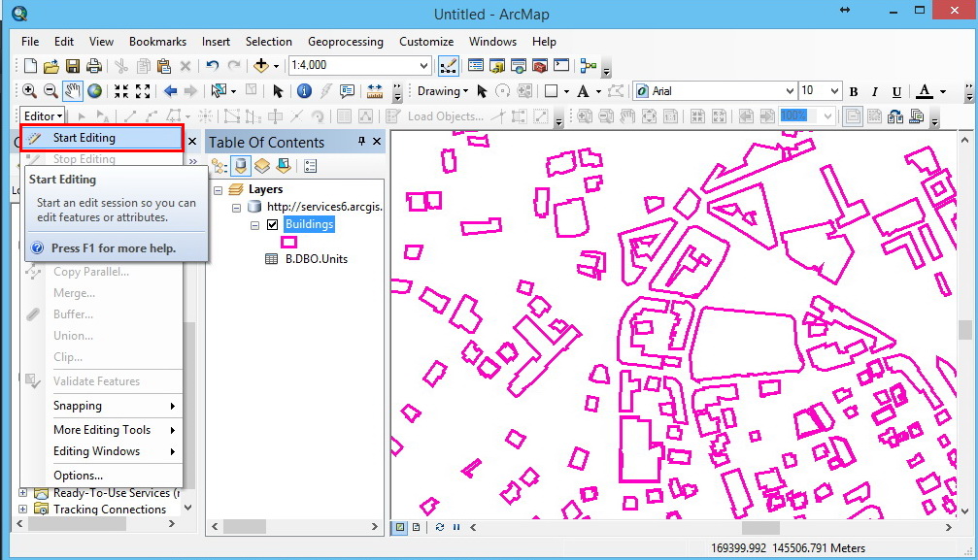Select the Measure ruler tool
The image size is (978, 560).
click(x=374, y=91)
